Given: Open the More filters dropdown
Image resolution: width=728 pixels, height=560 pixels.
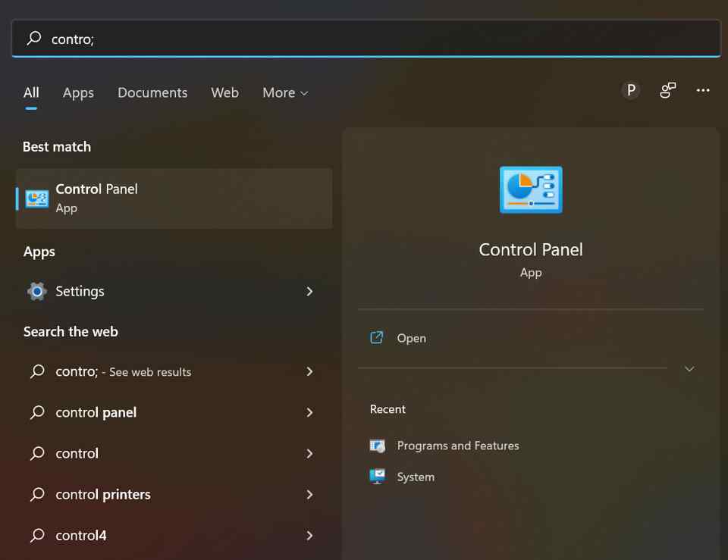Looking at the screenshot, I should click(285, 92).
